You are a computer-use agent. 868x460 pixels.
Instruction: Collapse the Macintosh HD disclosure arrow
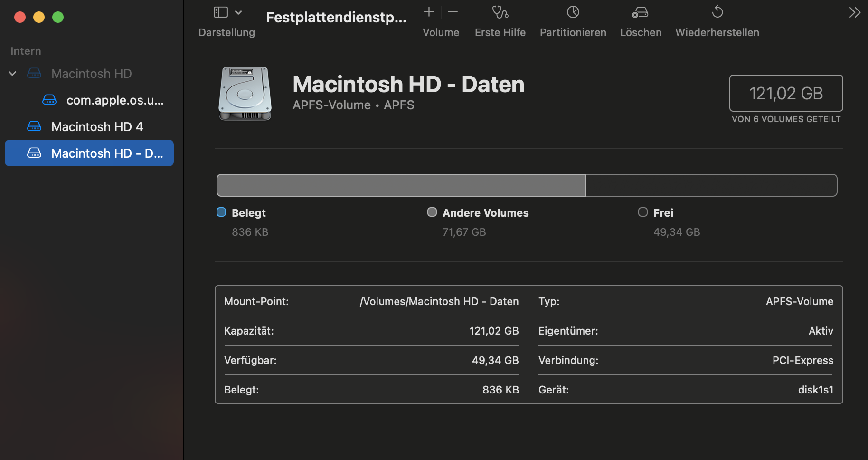(x=13, y=74)
